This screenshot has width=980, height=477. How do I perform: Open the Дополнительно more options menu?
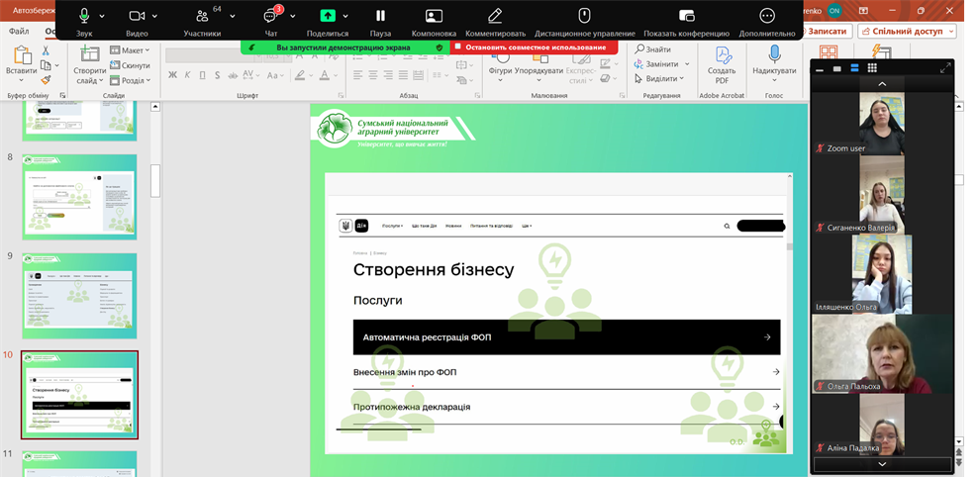766,16
